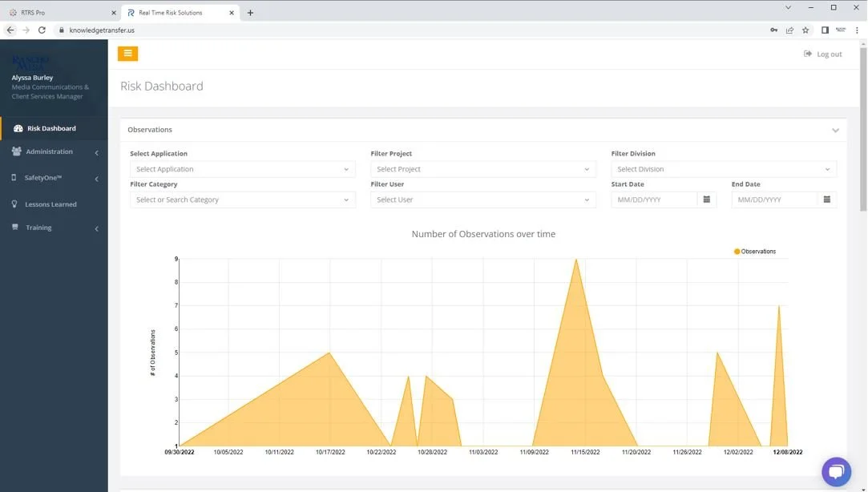868x492 pixels.
Task: Click the address bar URL
Action: (102, 30)
